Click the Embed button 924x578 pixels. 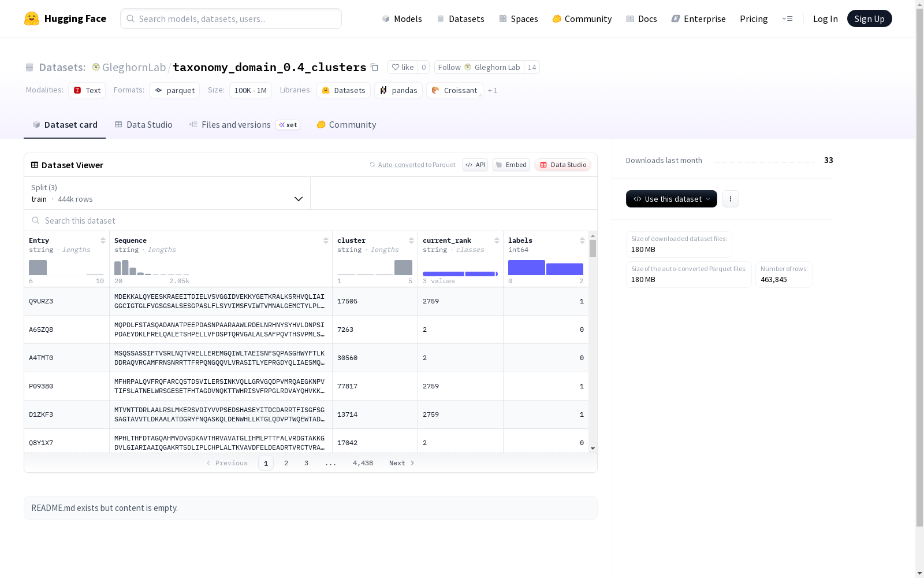point(511,165)
